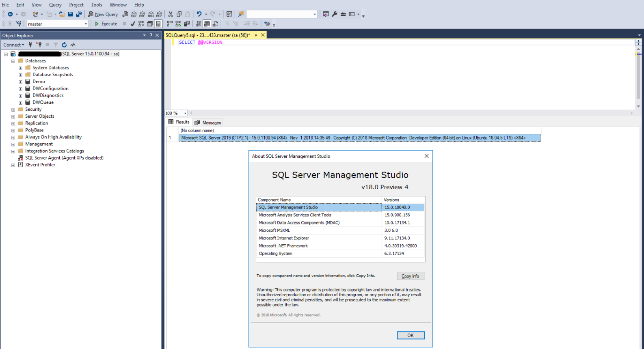Switch to the Messages tab
Screen dimensions: 644x349
click(208, 123)
